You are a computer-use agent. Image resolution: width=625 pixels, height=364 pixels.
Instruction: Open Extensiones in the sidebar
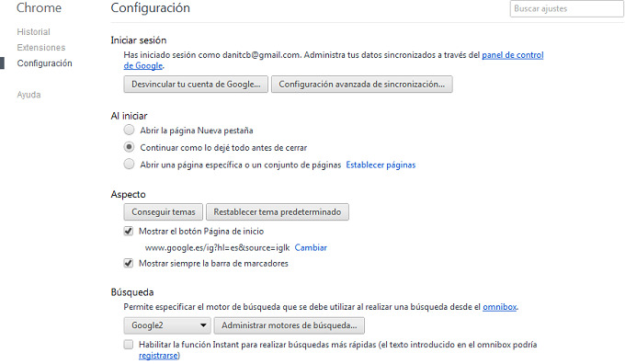point(41,48)
